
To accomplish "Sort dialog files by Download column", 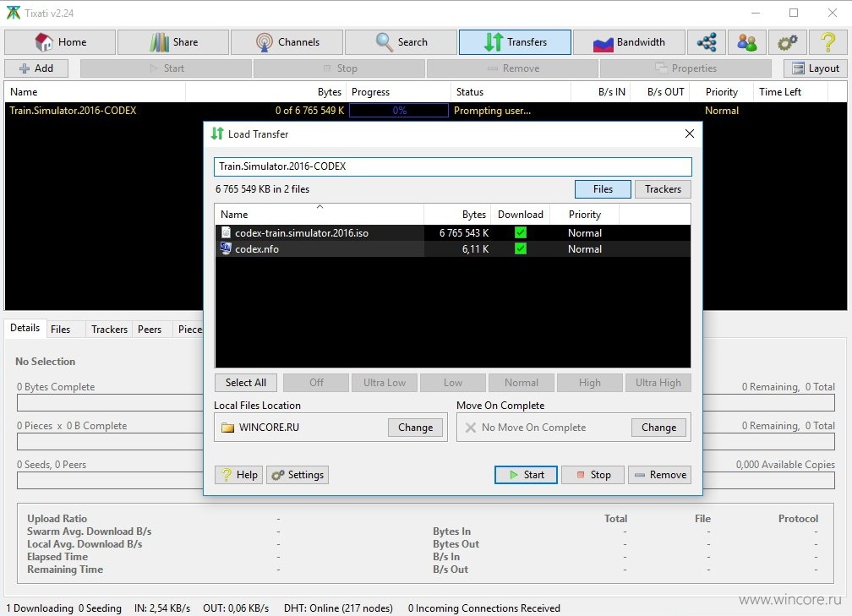I will point(520,215).
